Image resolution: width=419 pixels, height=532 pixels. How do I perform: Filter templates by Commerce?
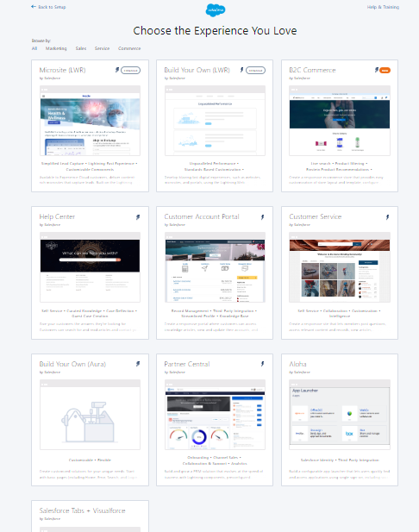click(129, 48)
